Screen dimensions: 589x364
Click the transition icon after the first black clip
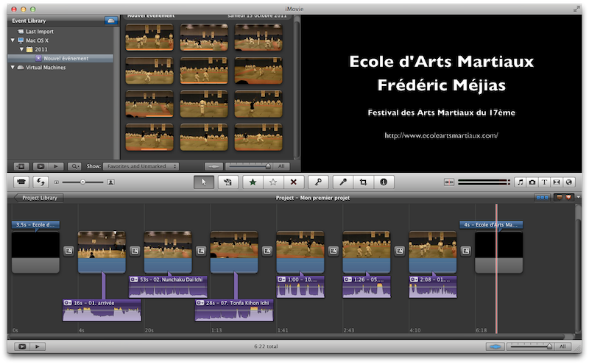[68, 251]
